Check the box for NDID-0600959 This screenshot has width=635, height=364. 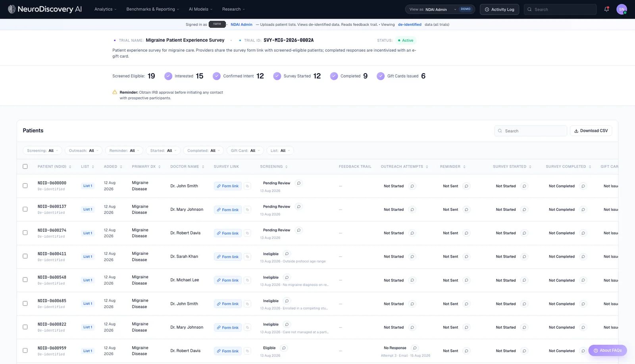click(25, 351)
